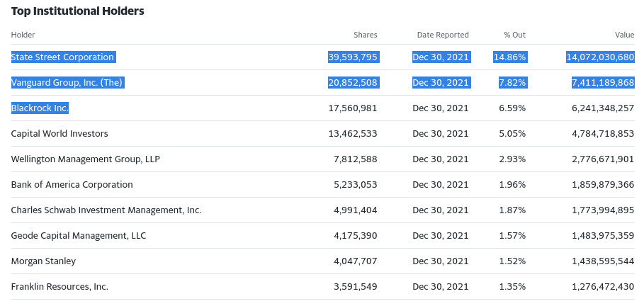Click Bank of America Corporation name

72,185
